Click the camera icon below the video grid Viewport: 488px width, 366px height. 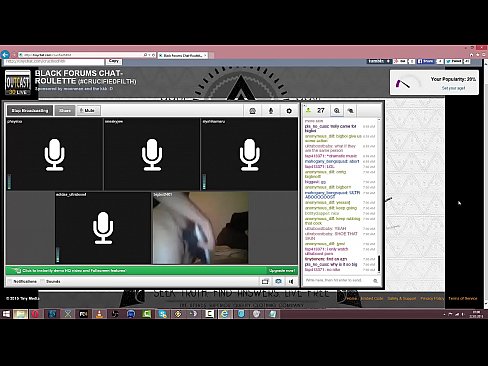(278, 282)
